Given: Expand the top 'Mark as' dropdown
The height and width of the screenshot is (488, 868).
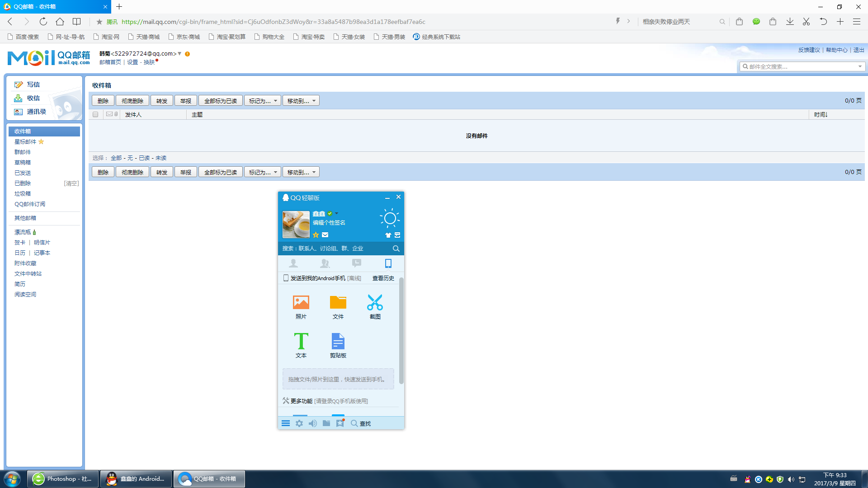Looking at the screenshot, I should [x=263, y=101].
